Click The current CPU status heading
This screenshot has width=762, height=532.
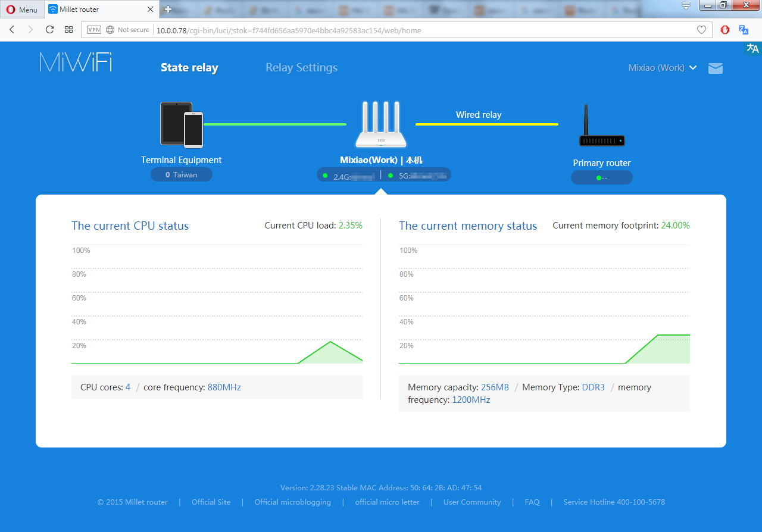pos(130,226)
